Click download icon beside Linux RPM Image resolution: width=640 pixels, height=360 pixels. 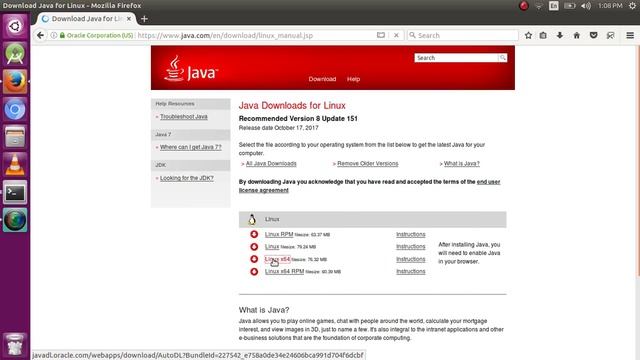pos(254,234)
